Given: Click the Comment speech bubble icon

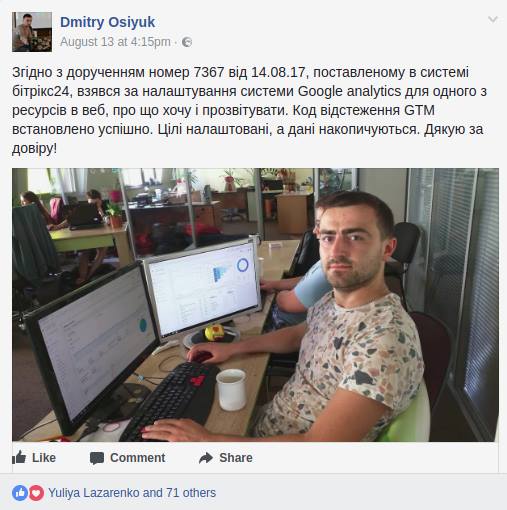Looking at the screenshot, I should pos(97,458).
